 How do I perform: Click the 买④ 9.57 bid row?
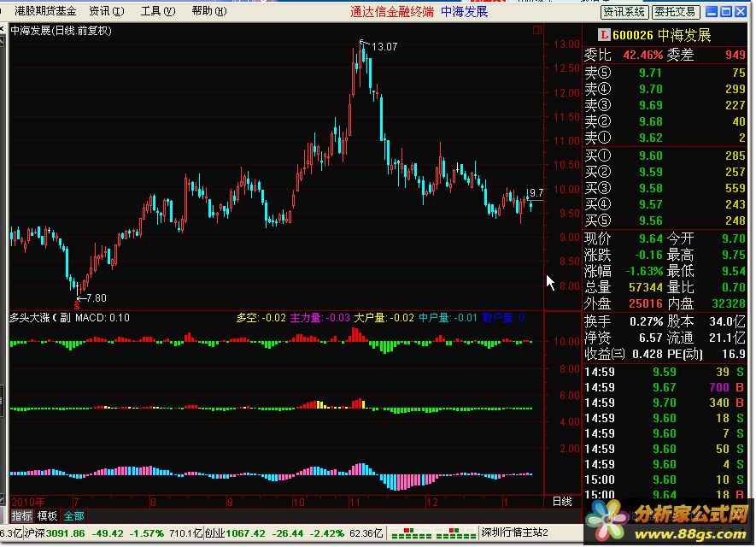[665, 205]
